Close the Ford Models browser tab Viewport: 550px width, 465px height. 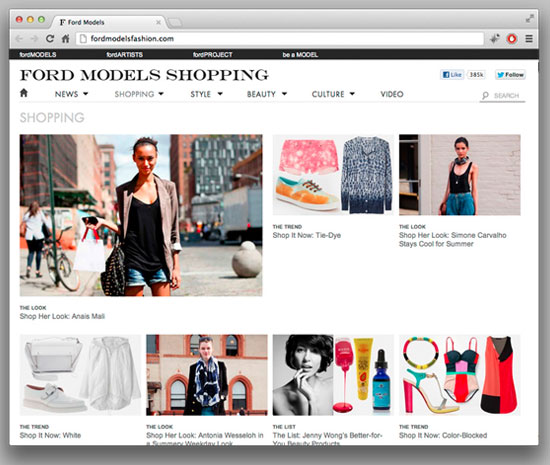click(158, 22)
